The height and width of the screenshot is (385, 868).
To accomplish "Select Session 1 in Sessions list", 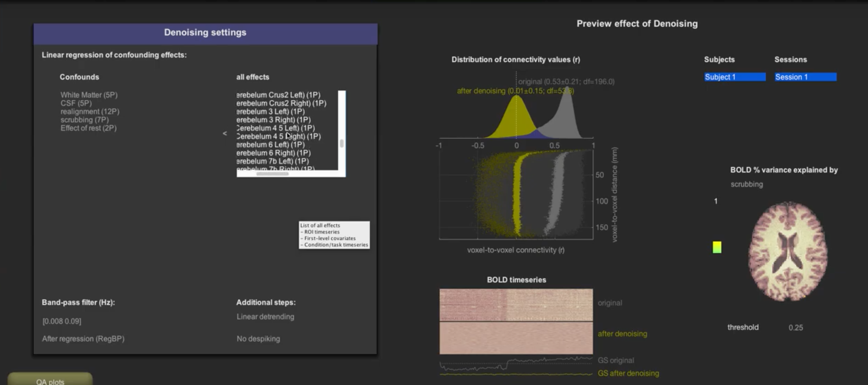I will pos(805,77).
